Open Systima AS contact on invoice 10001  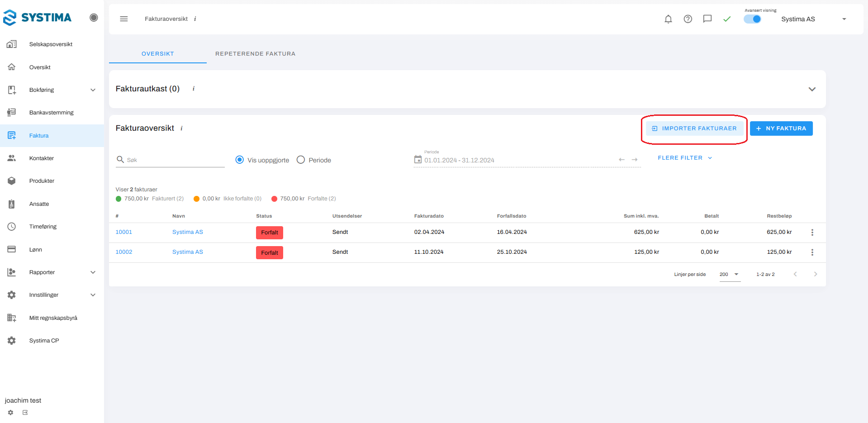[x=188, y=232]
